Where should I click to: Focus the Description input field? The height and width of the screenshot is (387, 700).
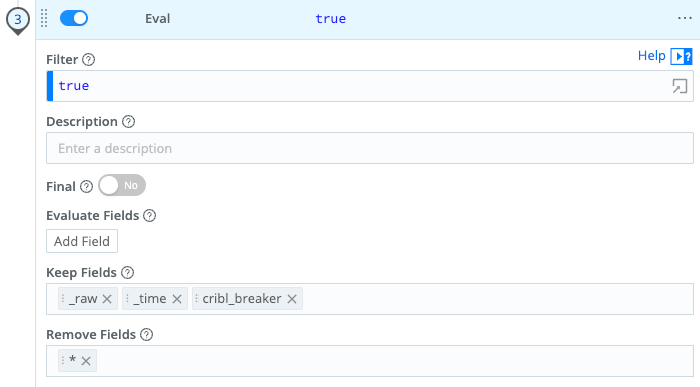tap(370, 148)
